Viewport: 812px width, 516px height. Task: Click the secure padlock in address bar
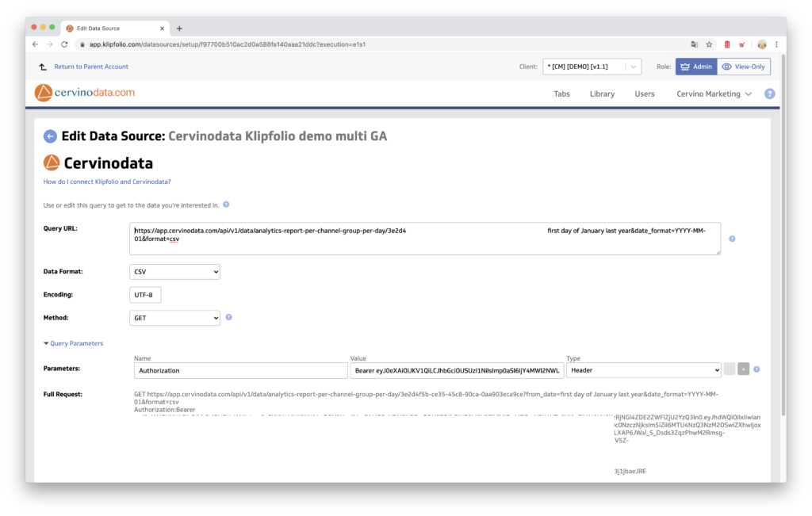pos(82,44)
